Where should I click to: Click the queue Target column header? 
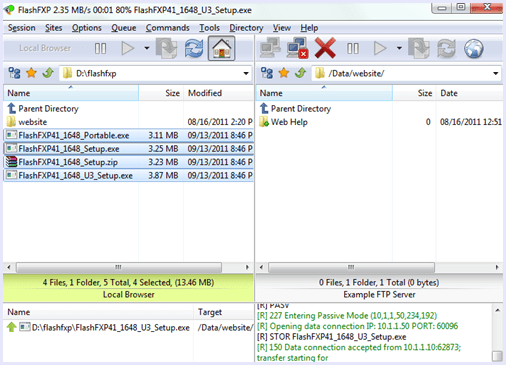point(224,312)
